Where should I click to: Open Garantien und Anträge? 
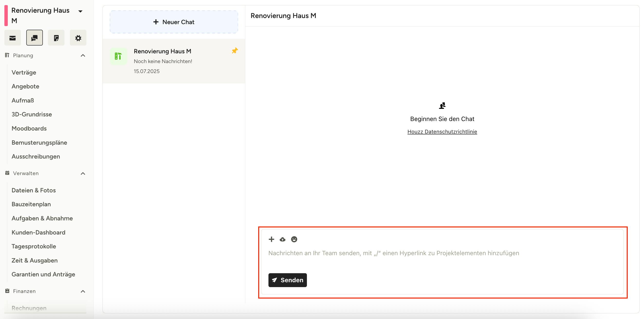(43, 274)
